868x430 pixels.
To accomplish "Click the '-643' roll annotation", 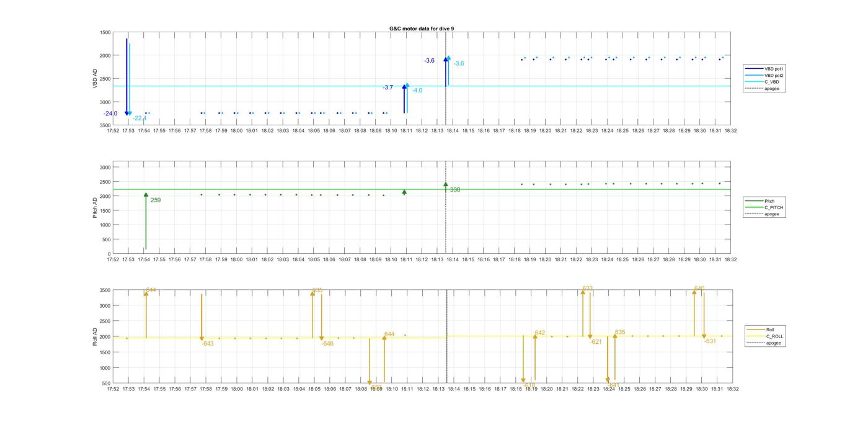I will pyautogui.click(x=208, y=344).
